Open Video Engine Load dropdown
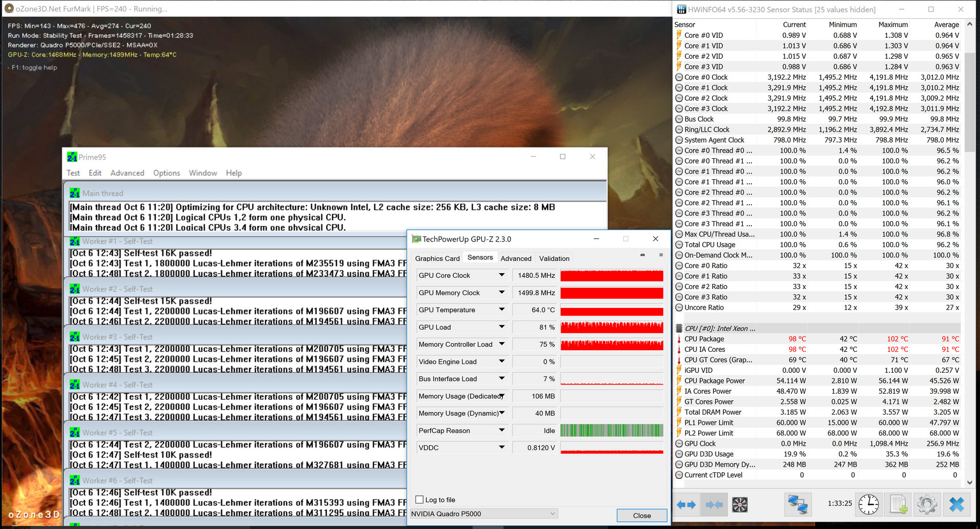The height and width of the screenshot is (529, 980). click(x=502, y=362)
